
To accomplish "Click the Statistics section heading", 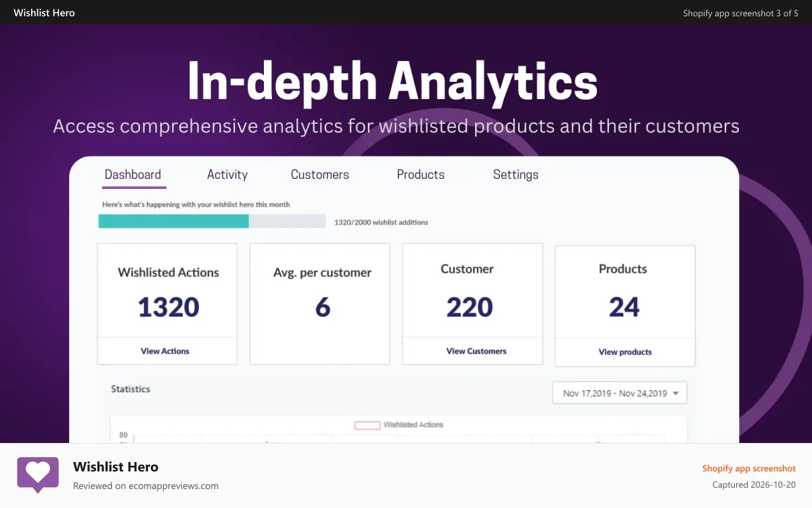I will coord(131,389).
